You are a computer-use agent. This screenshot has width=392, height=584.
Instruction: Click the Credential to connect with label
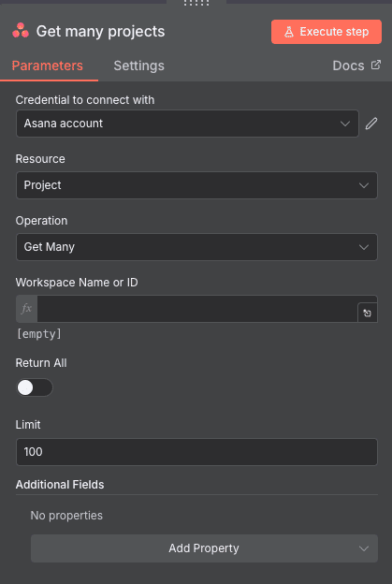pos(85,100)
